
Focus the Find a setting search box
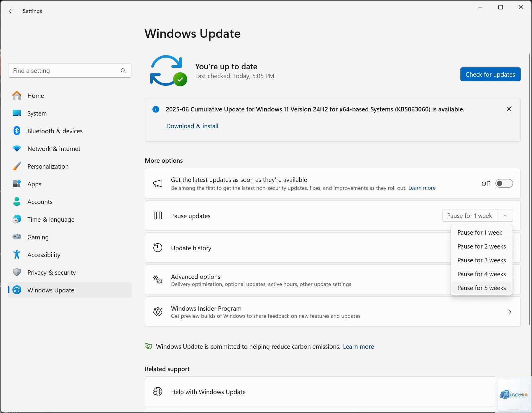(70, 70)
